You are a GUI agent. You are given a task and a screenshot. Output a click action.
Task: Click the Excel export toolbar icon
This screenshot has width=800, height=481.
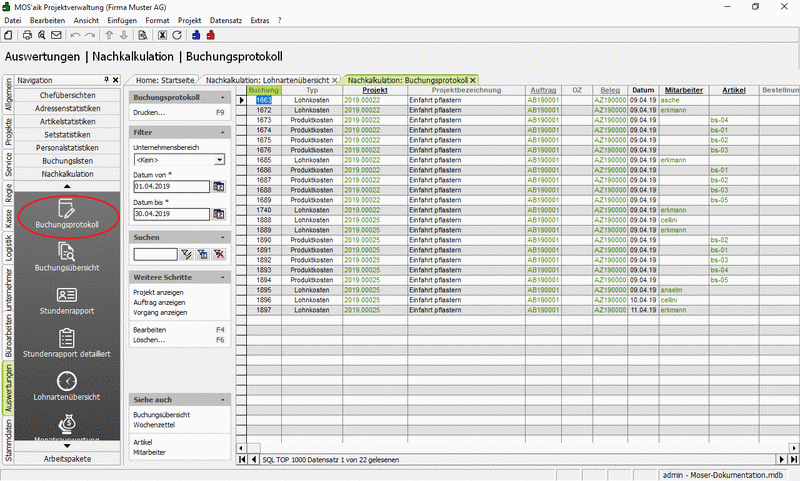click(162, 35)
